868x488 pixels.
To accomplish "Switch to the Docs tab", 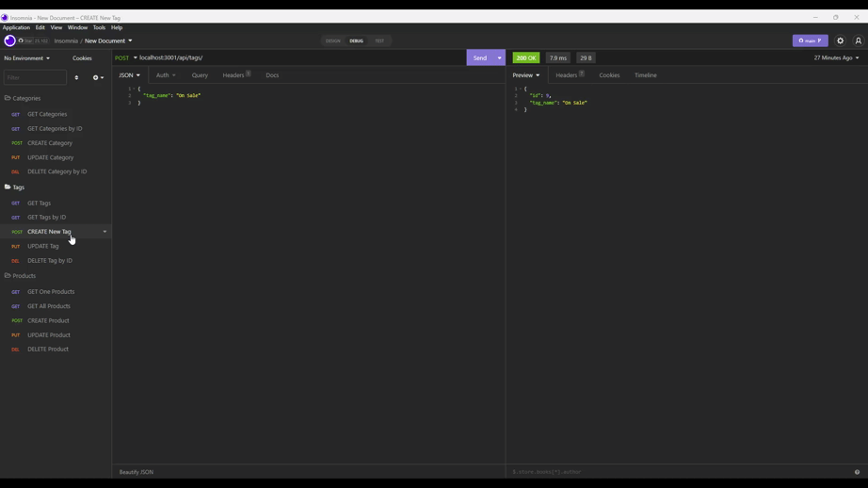I will [x=272, y=74].
